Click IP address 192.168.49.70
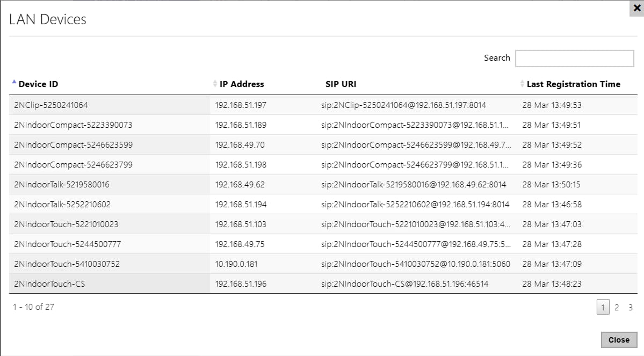Image resolution: width=644 pixels, height=356 pixels. pos(240,145)
